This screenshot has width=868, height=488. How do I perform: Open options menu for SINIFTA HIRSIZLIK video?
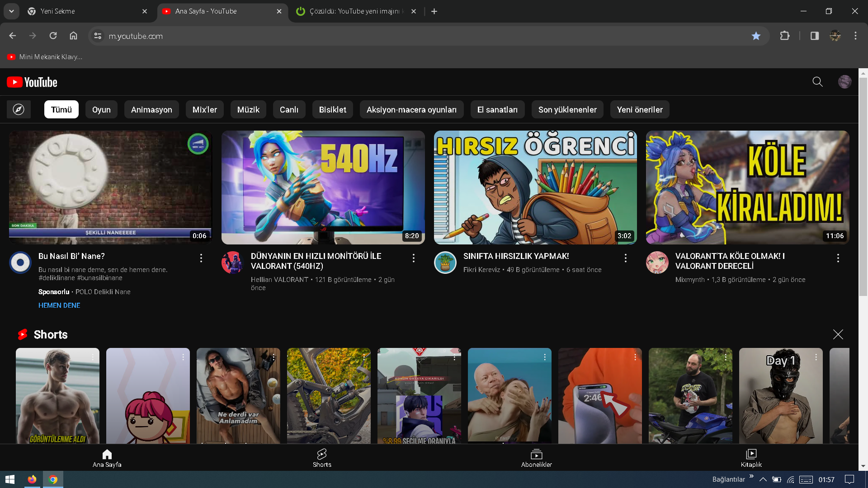click(626, 258)
